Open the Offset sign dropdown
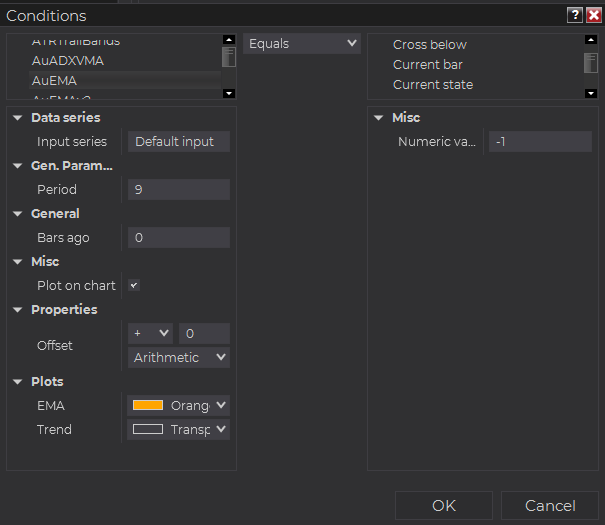The image size is (605, 525). (x=151, y=333)
